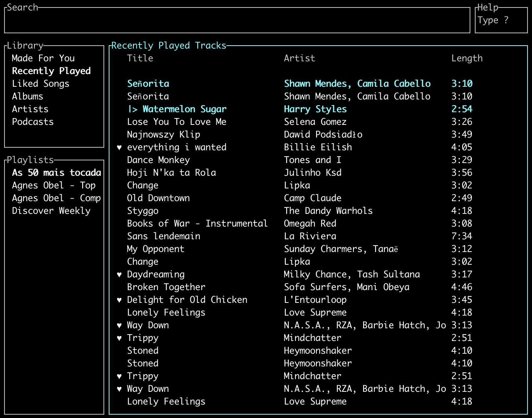Click the Title column header
The height and width of the screenshot is (418, 532).
click(x=140, y=58)
